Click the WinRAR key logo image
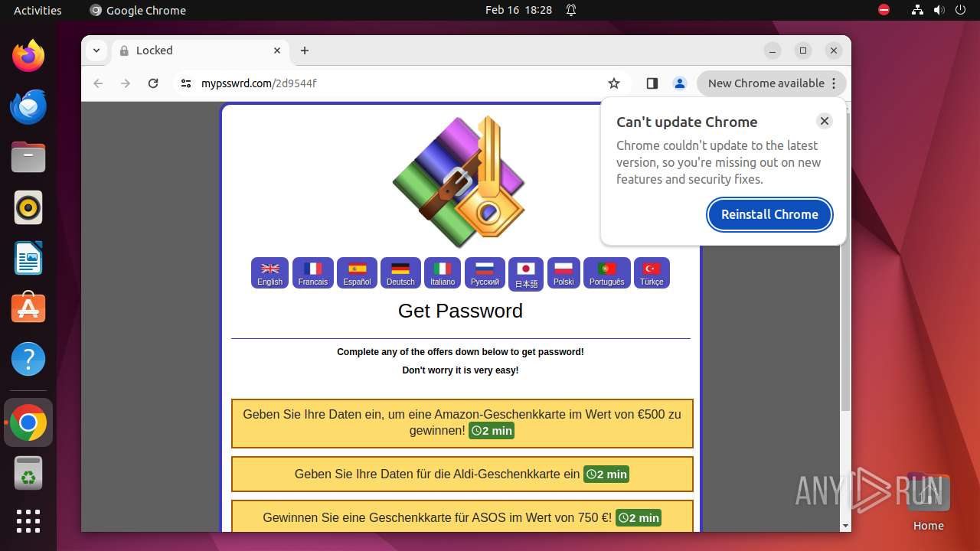The image size is (980, 551). pos(459,182)
